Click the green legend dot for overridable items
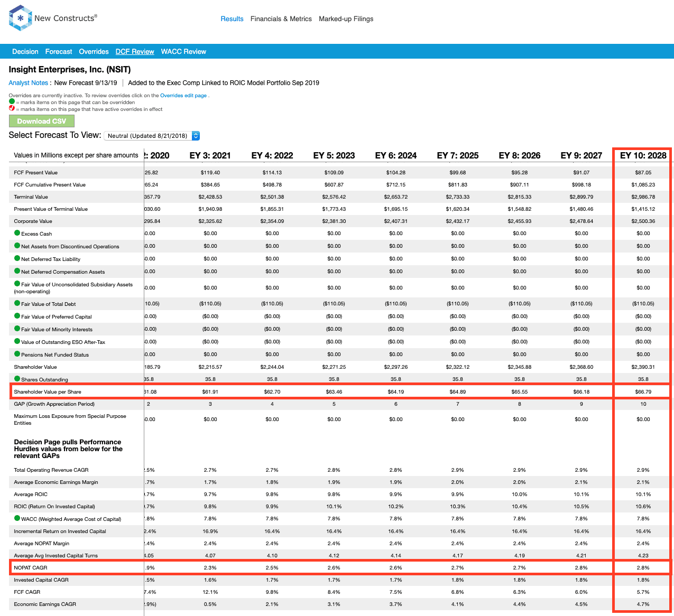The image size is (674, 616). (12, 101)
